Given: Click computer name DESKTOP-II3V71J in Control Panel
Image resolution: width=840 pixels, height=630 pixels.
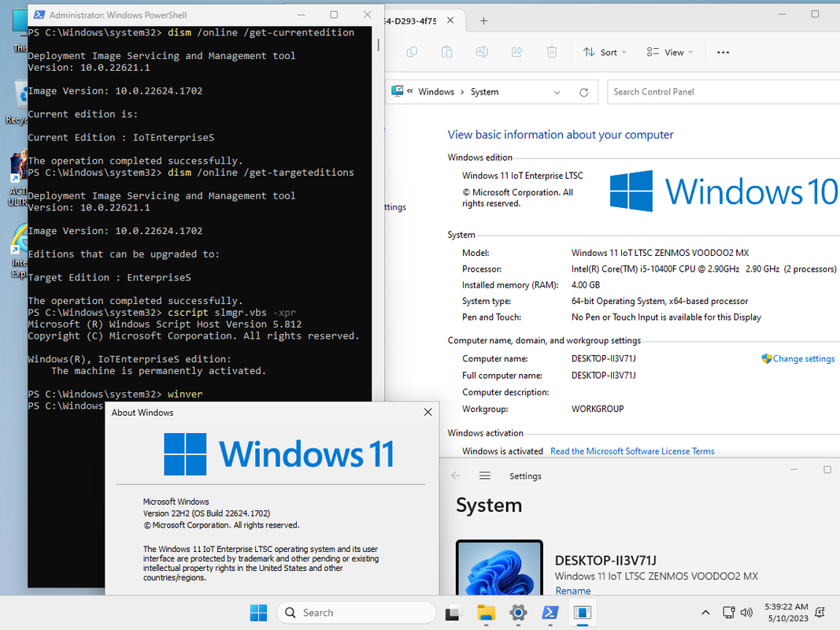Looking at the screenshot, I should (x=604, y=358).
